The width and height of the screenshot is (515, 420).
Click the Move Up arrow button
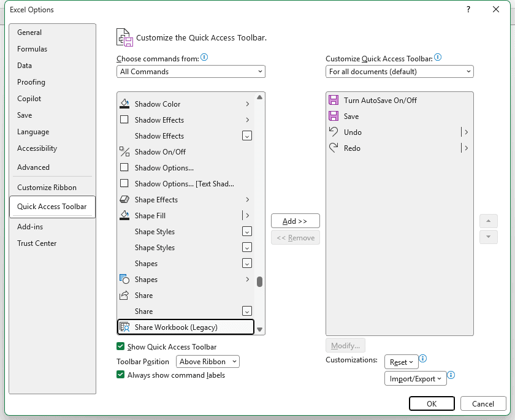click(x=489, y=221)
